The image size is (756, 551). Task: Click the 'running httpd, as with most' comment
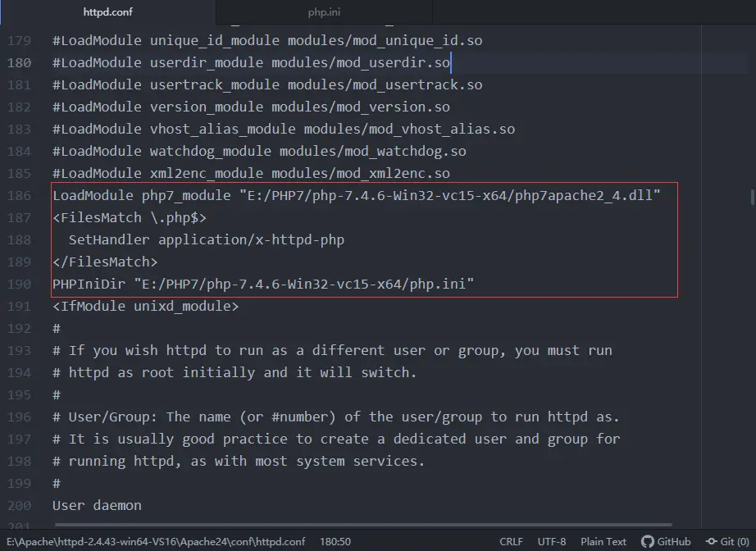point(238,461)
